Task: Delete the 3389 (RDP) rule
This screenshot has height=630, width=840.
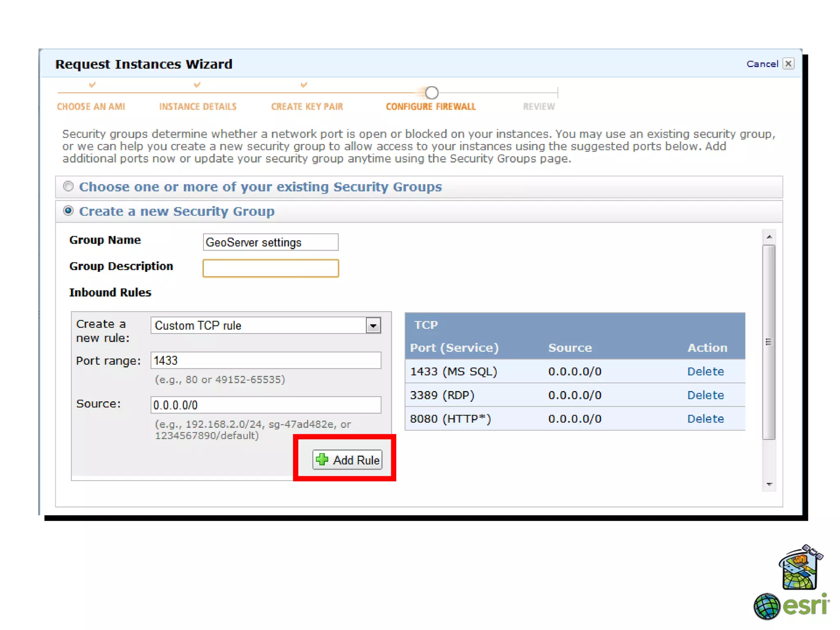Action: [x=705, y=395]
